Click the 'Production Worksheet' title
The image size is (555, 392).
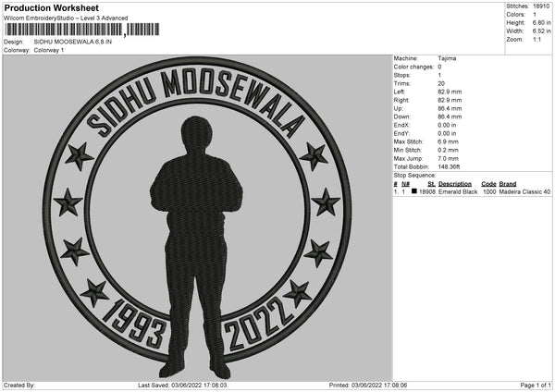pos(51,7)
